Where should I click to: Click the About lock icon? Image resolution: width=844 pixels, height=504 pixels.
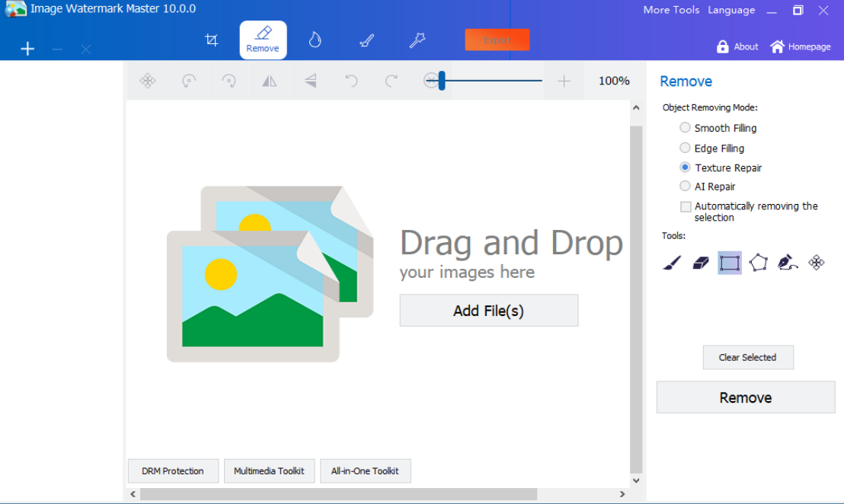pos(722,46)
